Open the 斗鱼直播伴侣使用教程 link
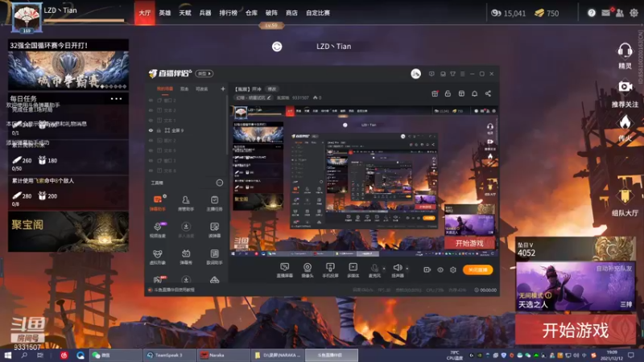Image resolution: width=644 pixels, height=362 pixels. point(174,290)
